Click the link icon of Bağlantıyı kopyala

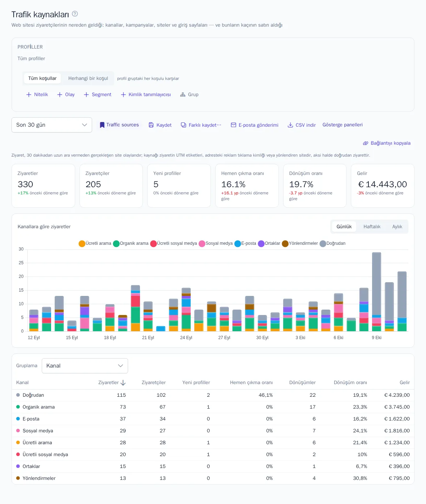pyautogui.click(x=366, y=143)
